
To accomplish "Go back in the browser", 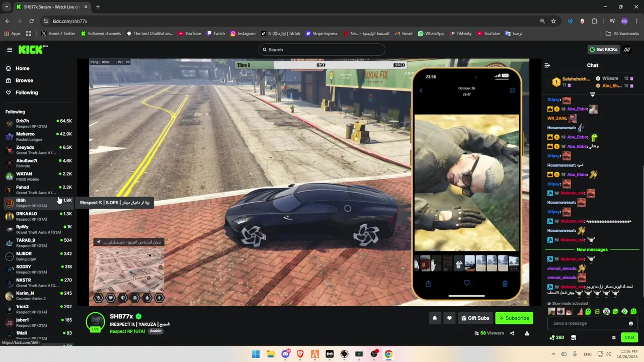I will tap(7, 21).
